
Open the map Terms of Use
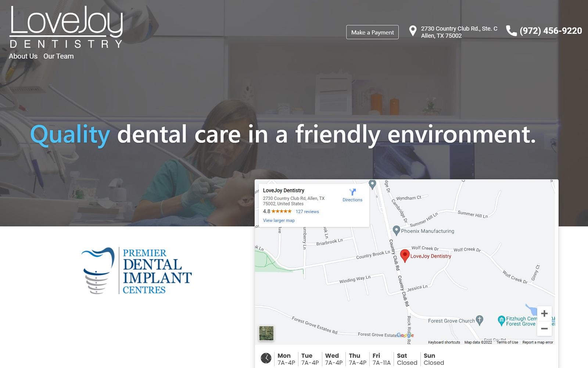pos(507,342)
